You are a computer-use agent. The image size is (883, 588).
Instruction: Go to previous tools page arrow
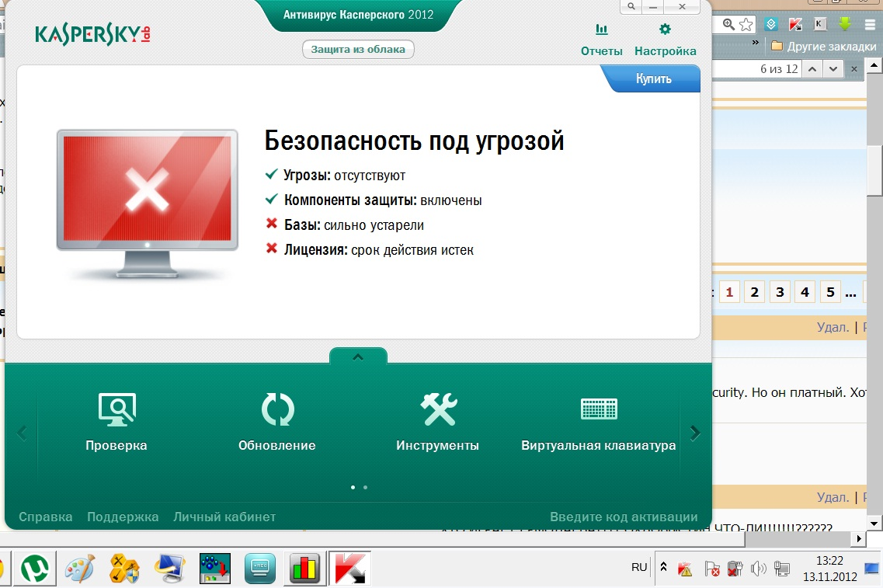click(22, 433)
